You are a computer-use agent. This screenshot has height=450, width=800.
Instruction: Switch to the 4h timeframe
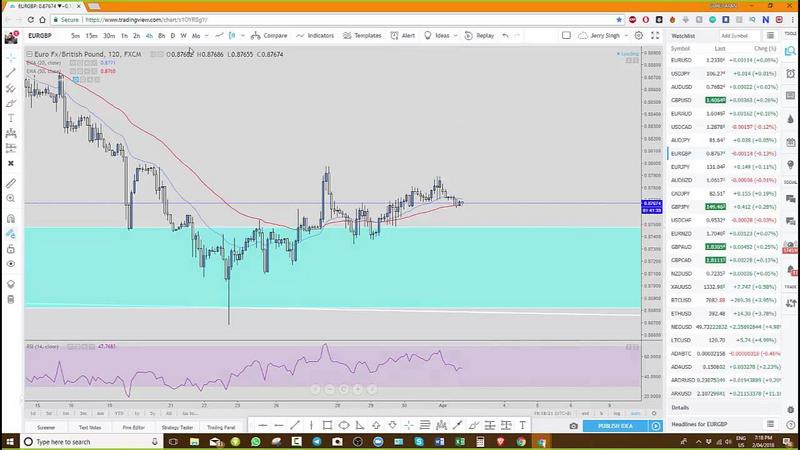tap(149, 36)
